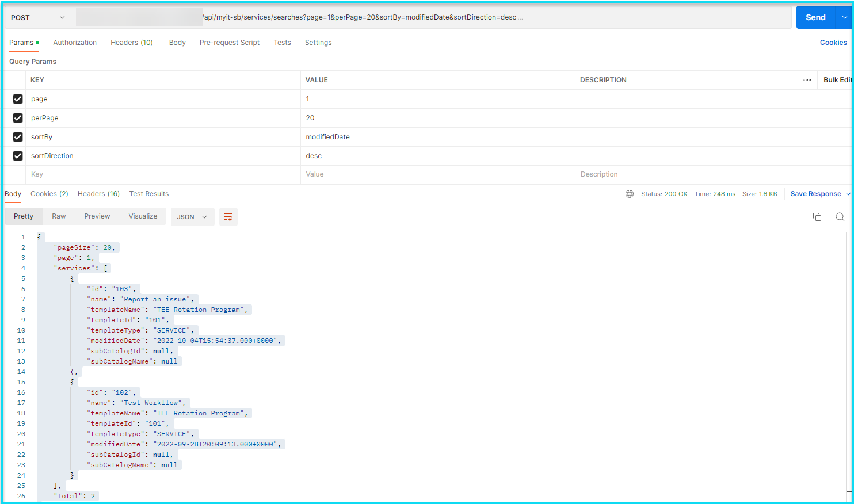The image size is (854, 504).
Task: Untick the sortDirection parameter checkbox
Action: click(x=18, y=156)
